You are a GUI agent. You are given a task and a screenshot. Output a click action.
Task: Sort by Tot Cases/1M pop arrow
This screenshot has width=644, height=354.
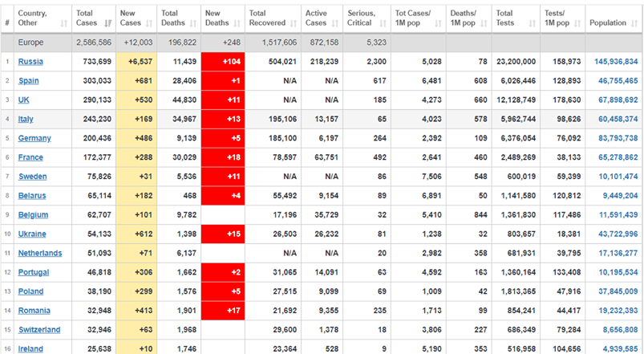pos(438,23)
